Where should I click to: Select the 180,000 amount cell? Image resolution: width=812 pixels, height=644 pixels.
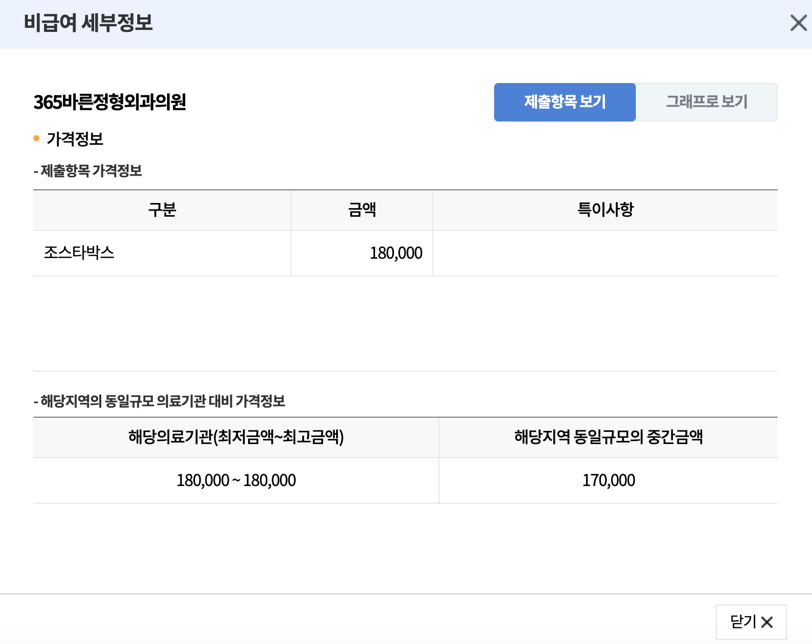396,253
